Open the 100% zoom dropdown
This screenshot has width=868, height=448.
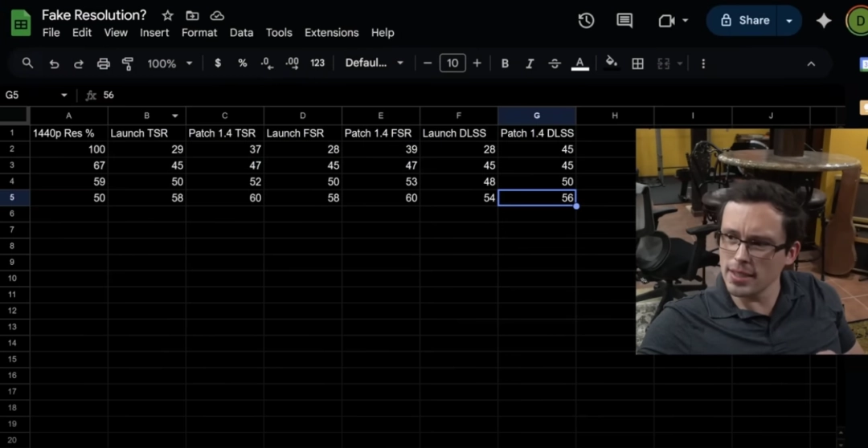[170, 63]
